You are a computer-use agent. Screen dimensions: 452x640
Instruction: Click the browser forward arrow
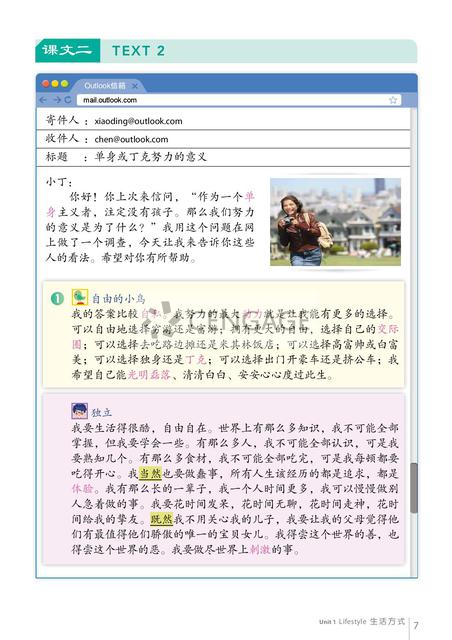coord(56,100)
